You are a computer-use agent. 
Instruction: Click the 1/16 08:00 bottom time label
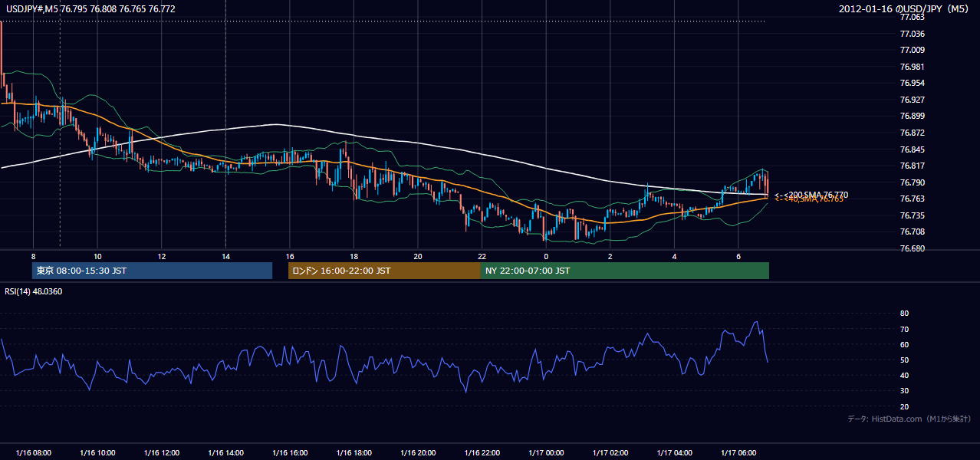point(33,452)
